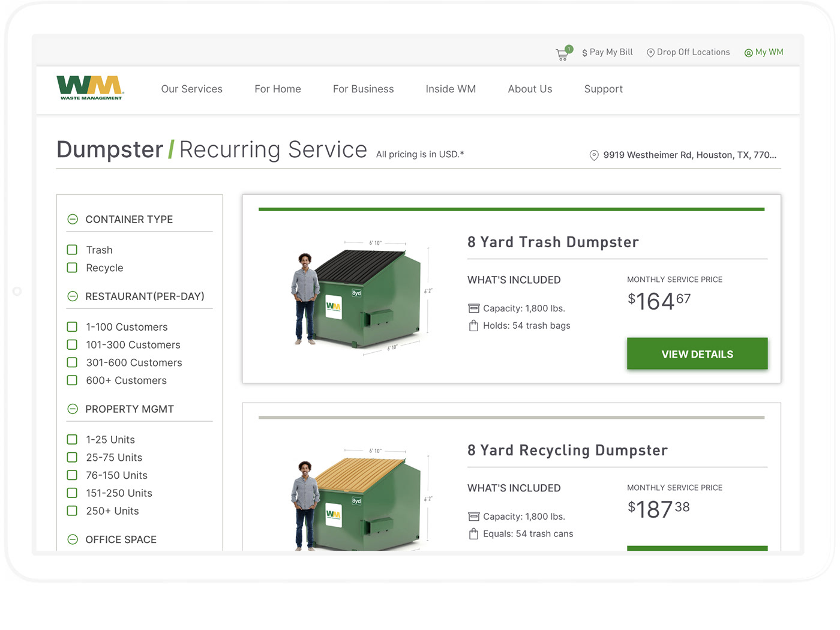The width and height of the screenshot is (840, 630).
Task: Enable the 76-150 Units filter
Action: (72, 475)
